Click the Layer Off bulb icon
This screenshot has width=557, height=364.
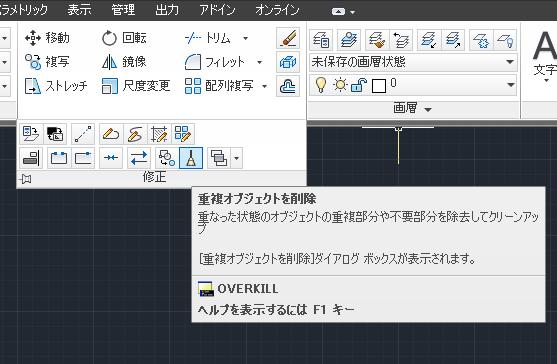click(505, 40)
